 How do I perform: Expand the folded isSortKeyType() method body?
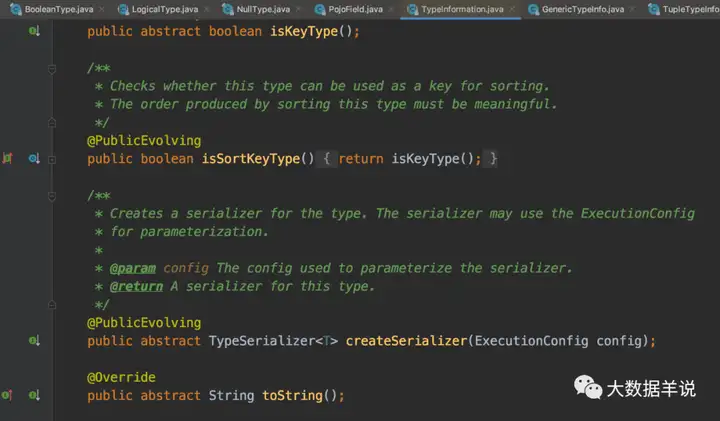pos(52,160)
